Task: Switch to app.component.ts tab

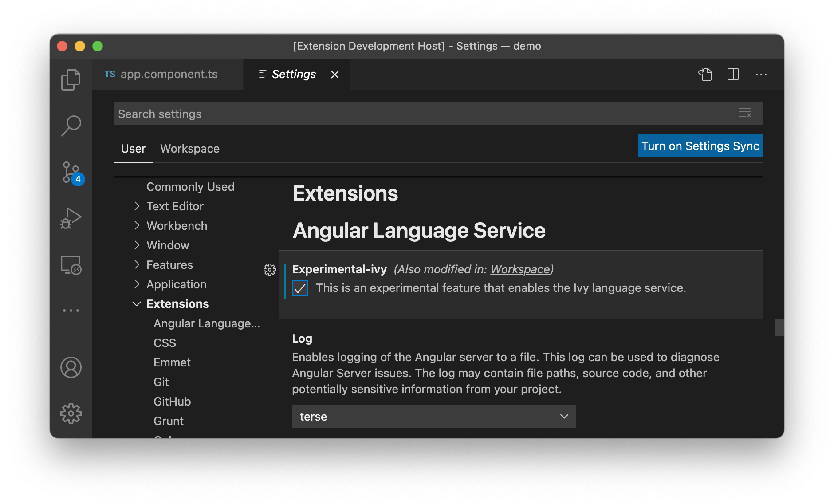Action: coord(168,74)
